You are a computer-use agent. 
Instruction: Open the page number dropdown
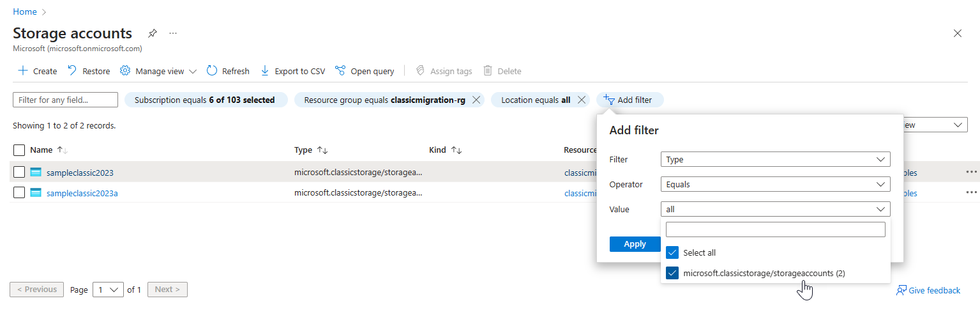pyautogui.click(x=108, y=290)
